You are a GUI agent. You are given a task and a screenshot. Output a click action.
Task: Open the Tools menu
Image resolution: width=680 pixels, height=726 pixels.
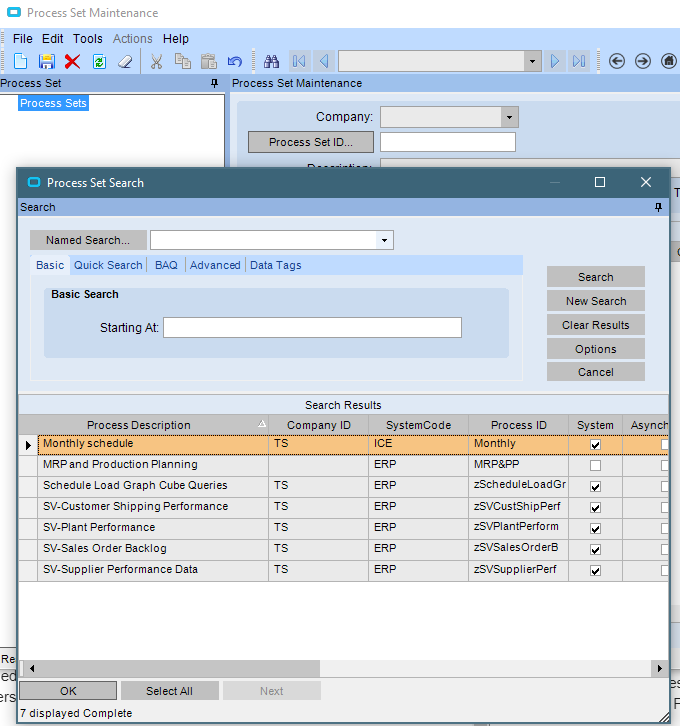click(87, 39)
